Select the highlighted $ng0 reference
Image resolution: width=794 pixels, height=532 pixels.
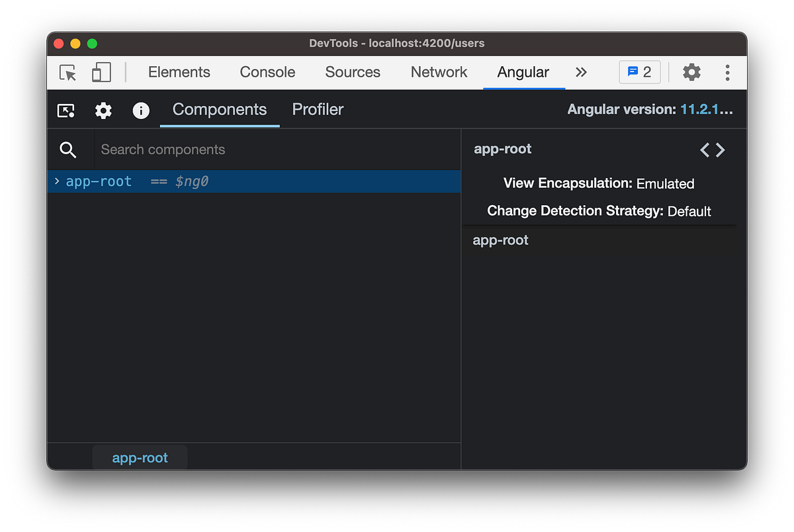coord(192,181)
